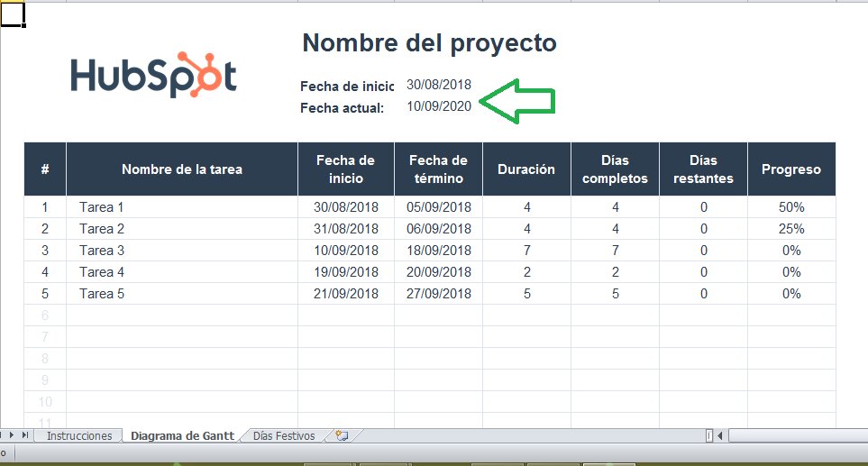Select the Tarea 1 Duración cell
Screen dimensions: 868x466
point(526,207)
